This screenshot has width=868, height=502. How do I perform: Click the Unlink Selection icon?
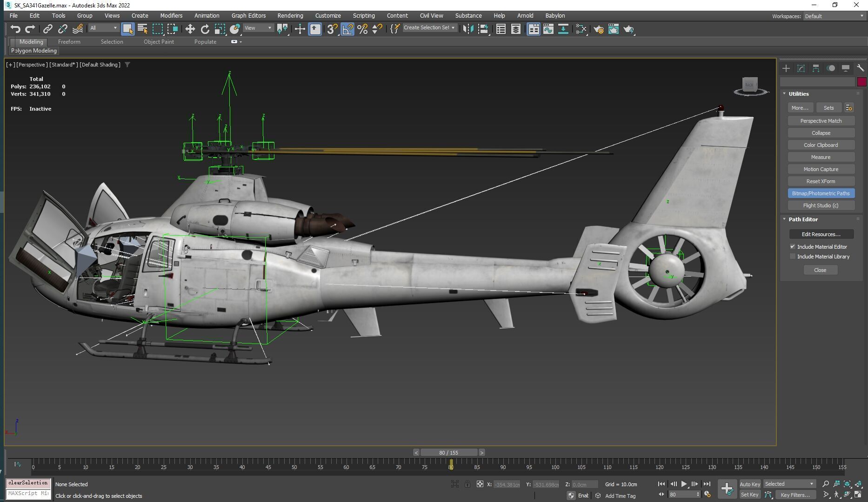[x=63, y=29]
